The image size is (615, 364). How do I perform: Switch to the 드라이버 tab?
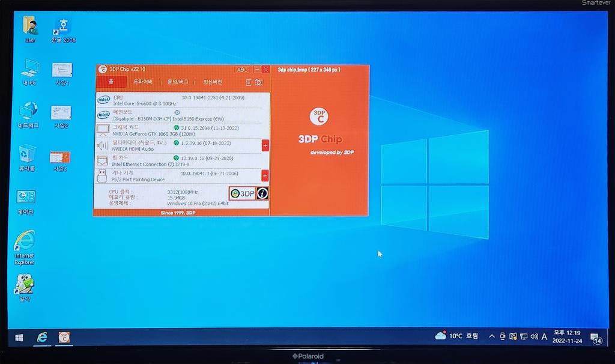(x=143, y=82)
